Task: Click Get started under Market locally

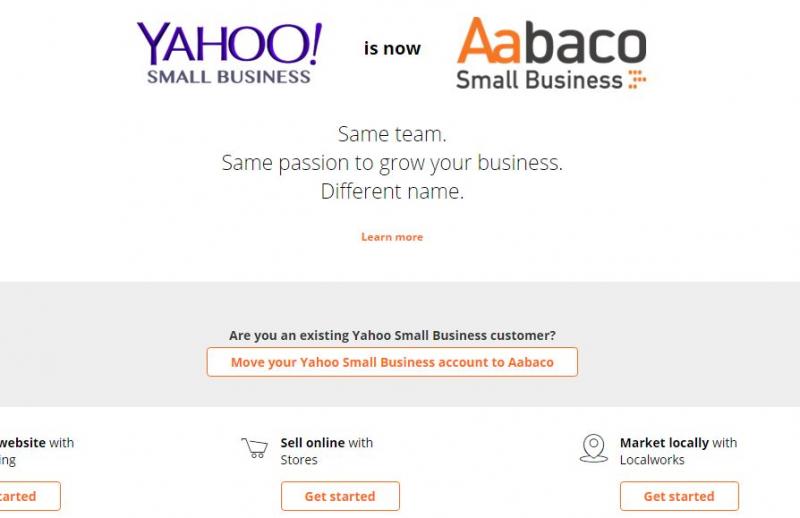Action: tap(679, 496)
